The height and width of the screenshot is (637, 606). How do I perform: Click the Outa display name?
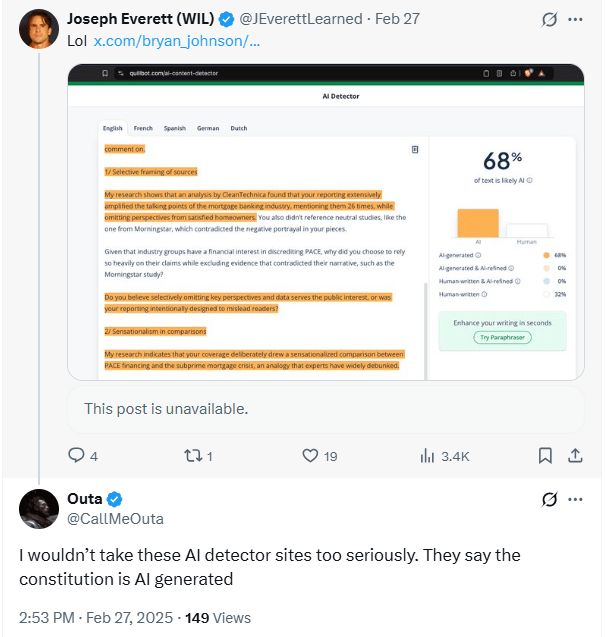tap(85, 499)
